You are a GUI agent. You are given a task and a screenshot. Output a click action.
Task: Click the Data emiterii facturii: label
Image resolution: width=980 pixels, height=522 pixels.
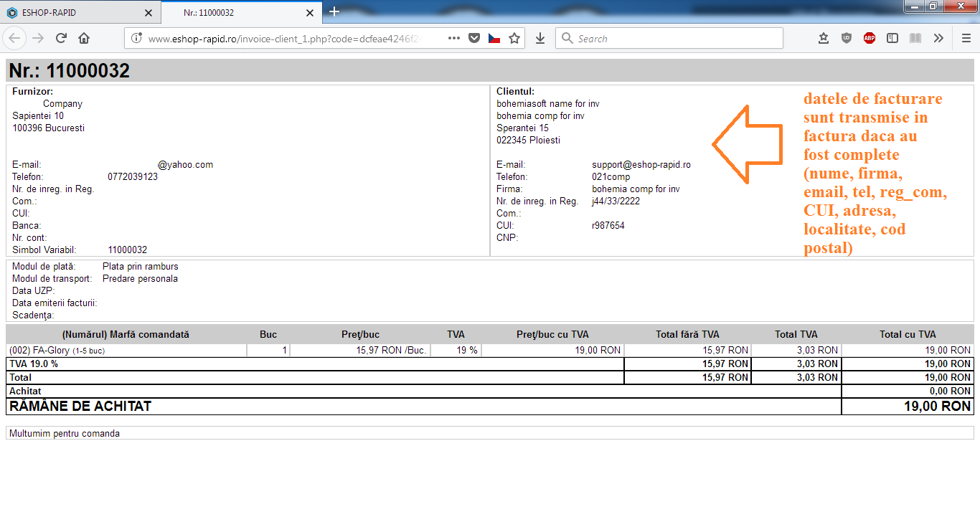coord(55,303)
